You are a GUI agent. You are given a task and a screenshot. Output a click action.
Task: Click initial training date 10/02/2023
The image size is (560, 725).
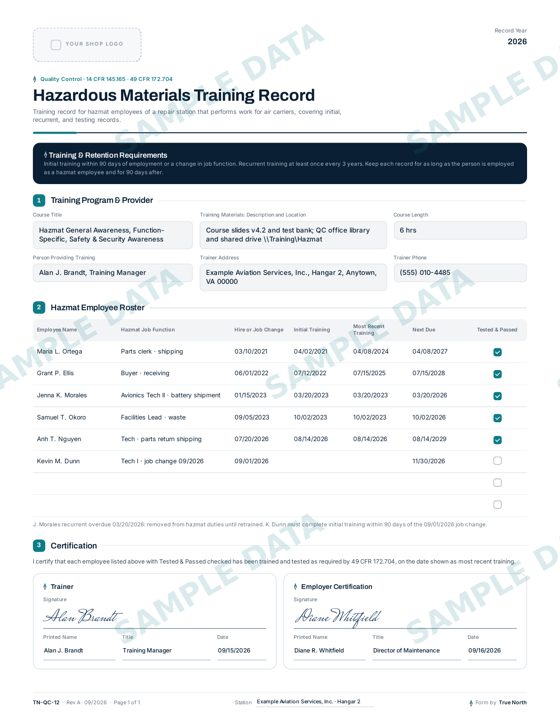(x=310, y=417)
